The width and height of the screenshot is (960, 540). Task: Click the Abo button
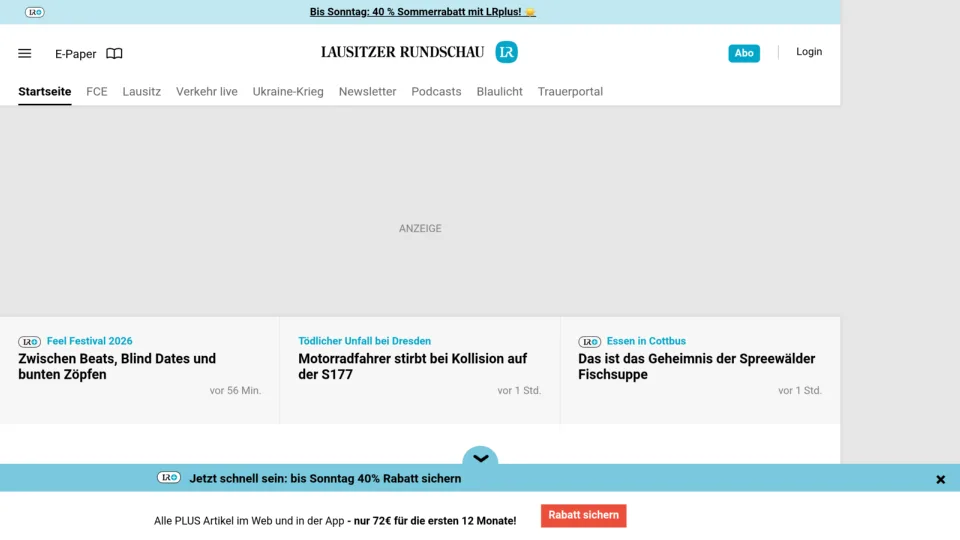pyautogui.click(x=744, y=53)
